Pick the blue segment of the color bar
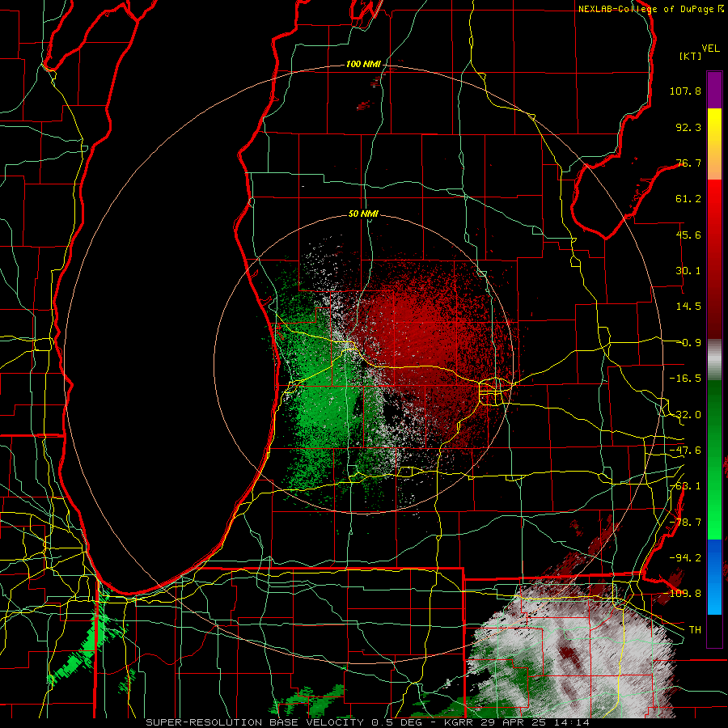 point(714,577)
